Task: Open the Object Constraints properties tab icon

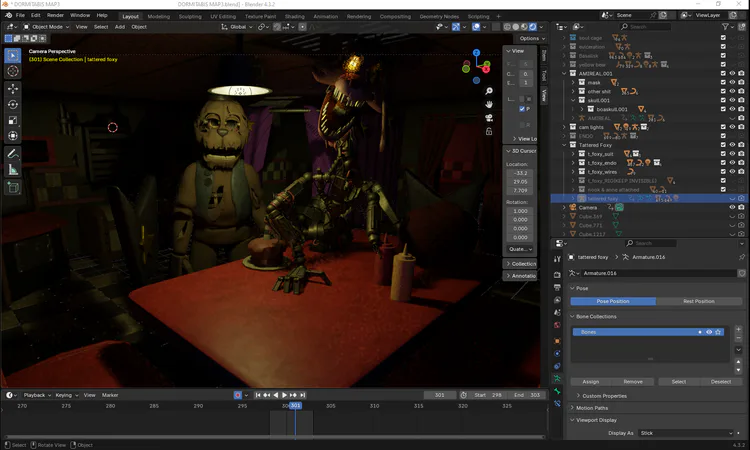Action: point(557,366)
